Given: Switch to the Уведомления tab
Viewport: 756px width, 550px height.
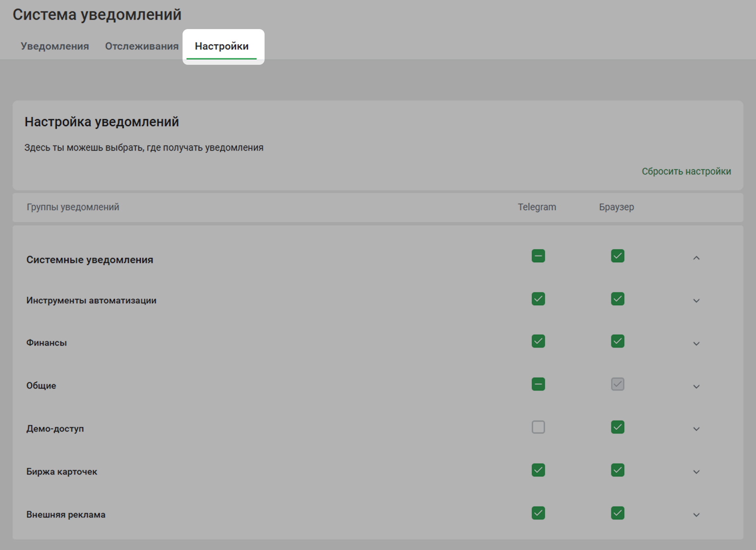Looking at the screenshot, I should (x=55, y=46).
